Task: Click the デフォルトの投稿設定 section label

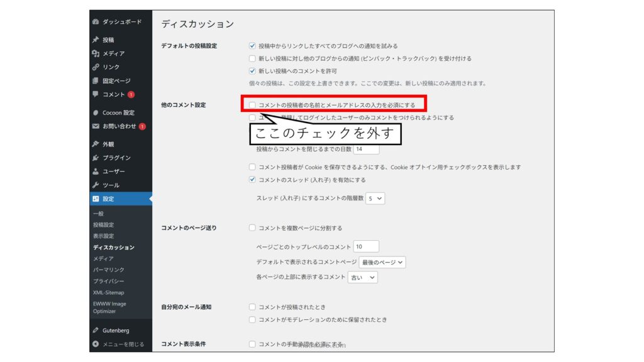Action: pos(189,46)
